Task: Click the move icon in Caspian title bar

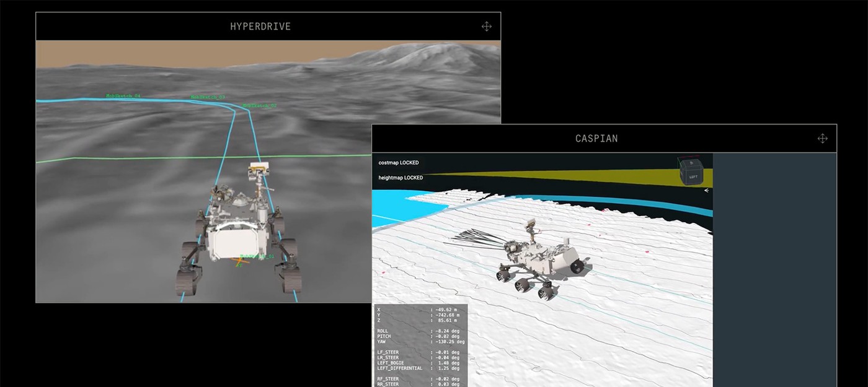Action: pos(822,139)
